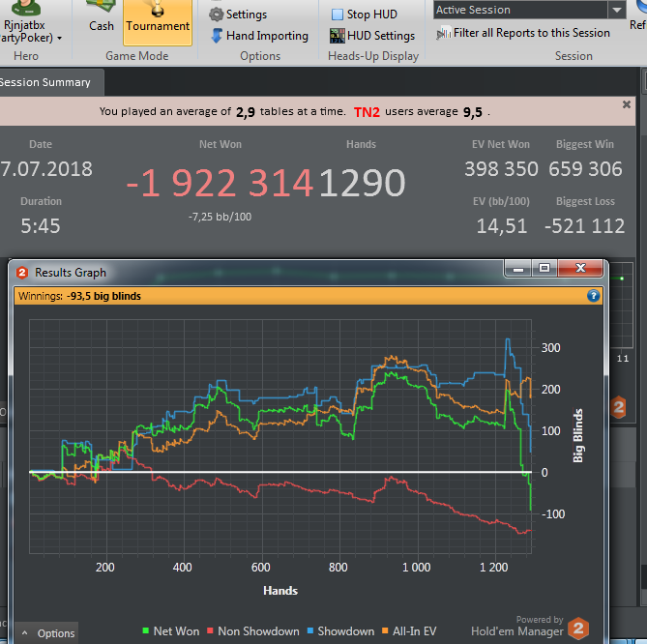Toggle the All-In EV legend series

[409, 631]
